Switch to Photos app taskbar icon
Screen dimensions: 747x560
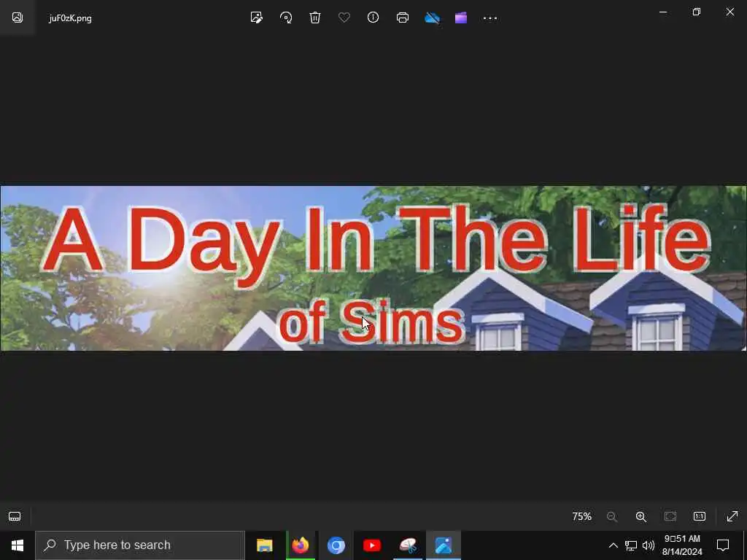444,545
